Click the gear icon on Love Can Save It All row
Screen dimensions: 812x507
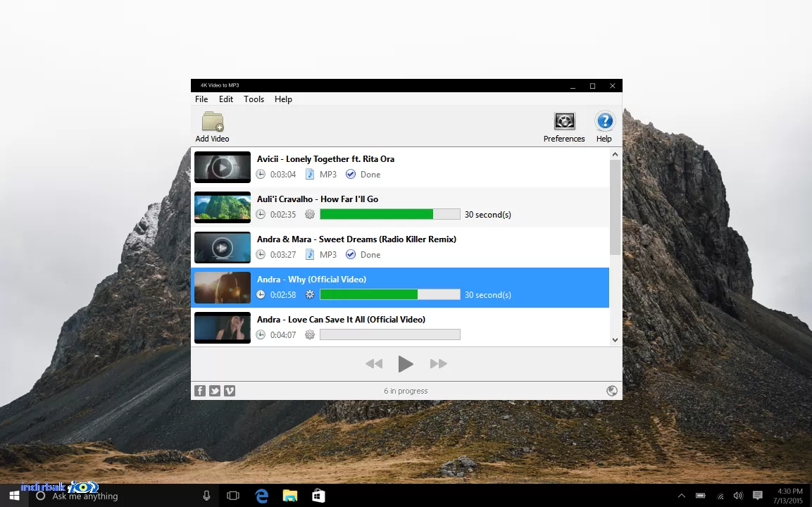pos(310,335)
